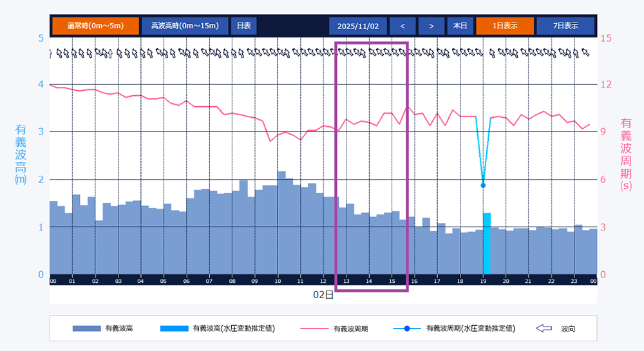Jump to today with the 本日 button
This screenshot has height=351, width=644.
460,26
